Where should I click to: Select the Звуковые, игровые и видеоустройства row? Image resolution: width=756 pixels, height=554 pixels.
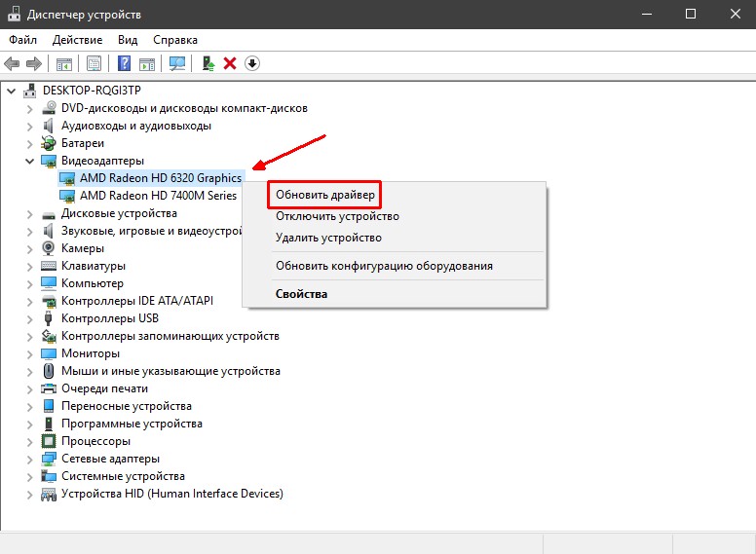coord(151,231)
